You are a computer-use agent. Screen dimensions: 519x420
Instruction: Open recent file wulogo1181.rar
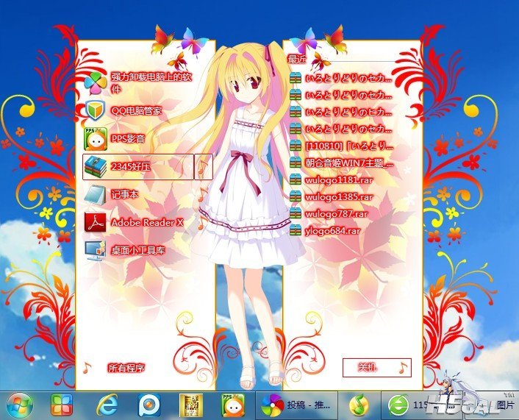tap(338, 179)
